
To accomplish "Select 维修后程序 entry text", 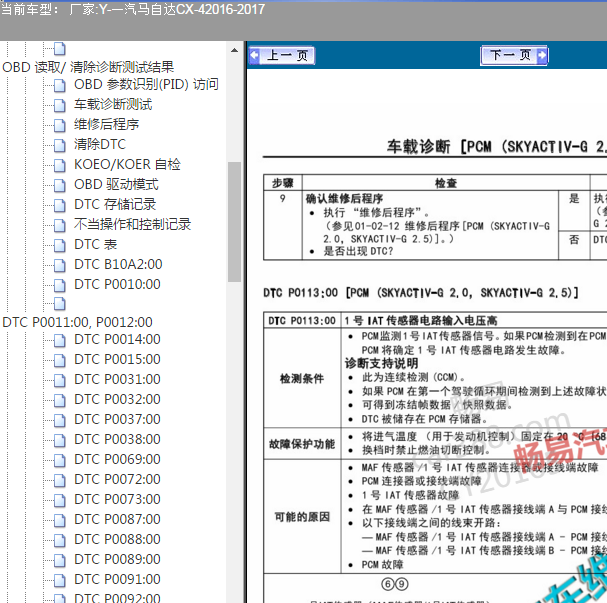I will pos(106,125).
